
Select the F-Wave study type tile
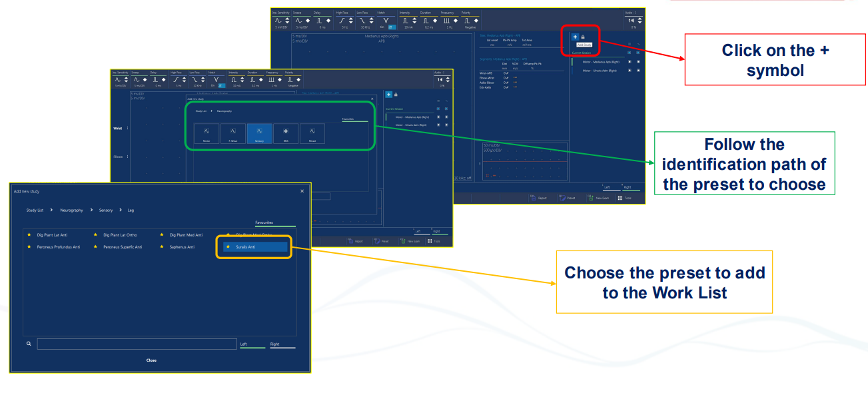233,133
